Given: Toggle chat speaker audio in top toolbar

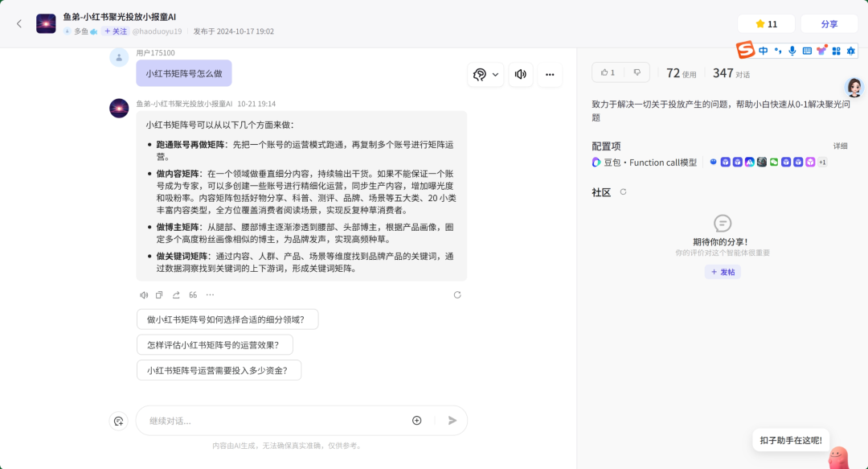Looking at the screenshot, I should point(520,74).
